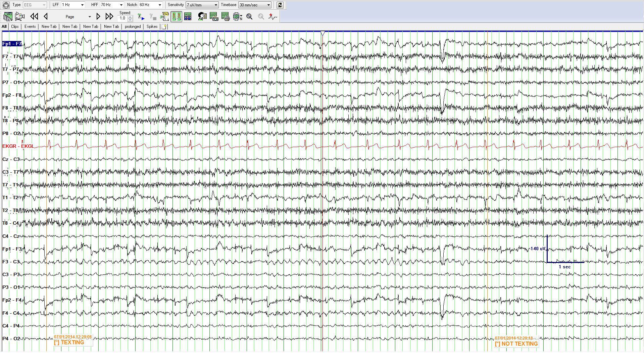
Task: Click the EEG snapshot camera icon
Action: pyautogui.click(x=213, y=16)
